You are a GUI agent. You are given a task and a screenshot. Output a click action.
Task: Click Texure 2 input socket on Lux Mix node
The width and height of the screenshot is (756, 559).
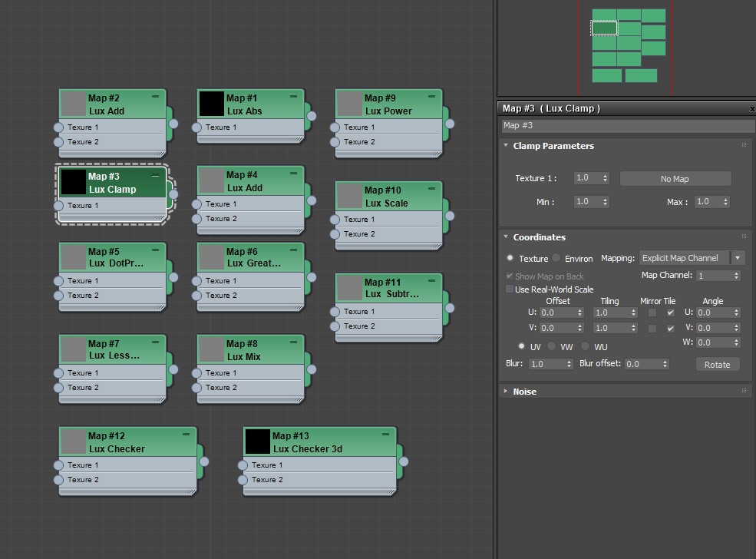coord(197,388)
